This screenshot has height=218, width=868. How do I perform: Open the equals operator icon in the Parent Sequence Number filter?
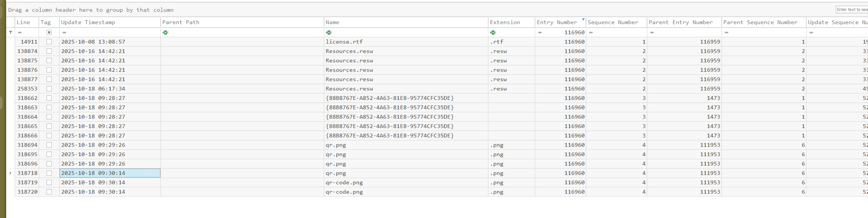tap(726, 32)
